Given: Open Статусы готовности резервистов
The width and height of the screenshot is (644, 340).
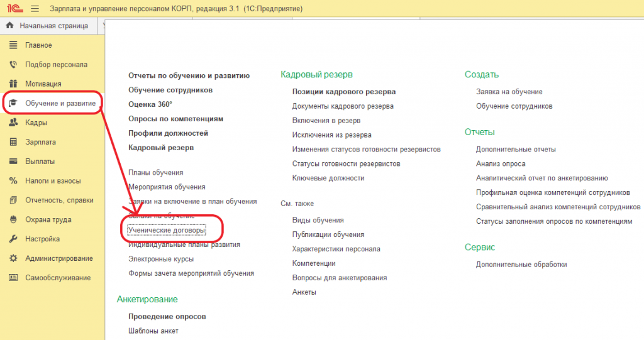Looking at the screenshot, I should point(347,164).
